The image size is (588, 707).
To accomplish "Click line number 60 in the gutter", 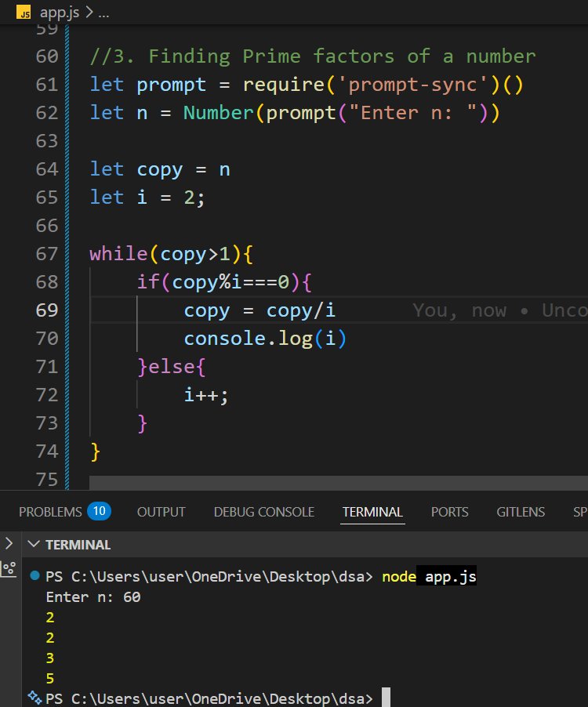I will tap(47, 56).
